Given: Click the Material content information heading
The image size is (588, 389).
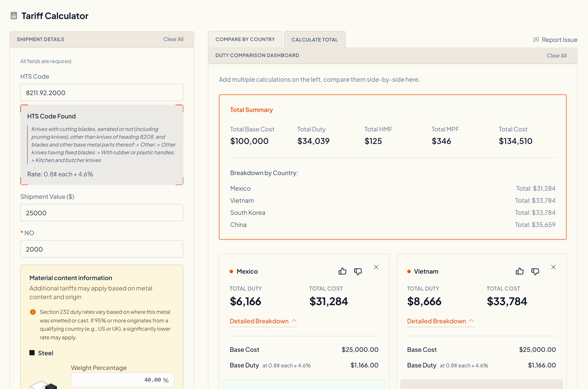Looking at the screenshot, I should tap(71, 278).
